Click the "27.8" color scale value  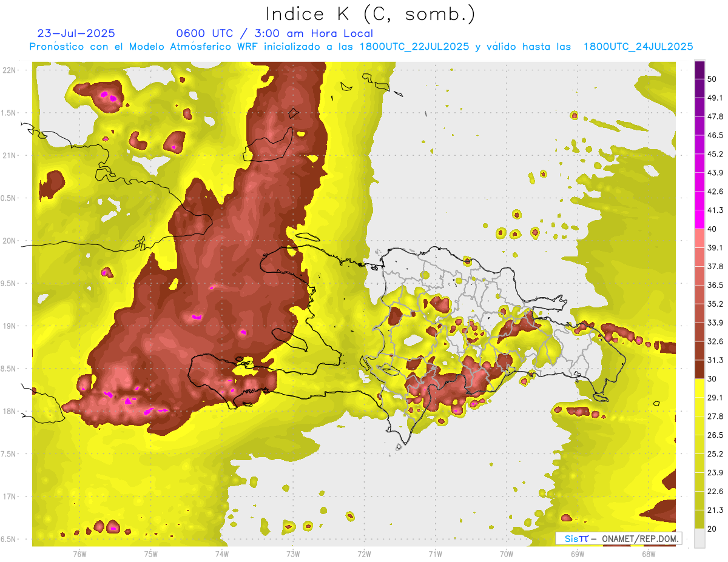[715, 416]
